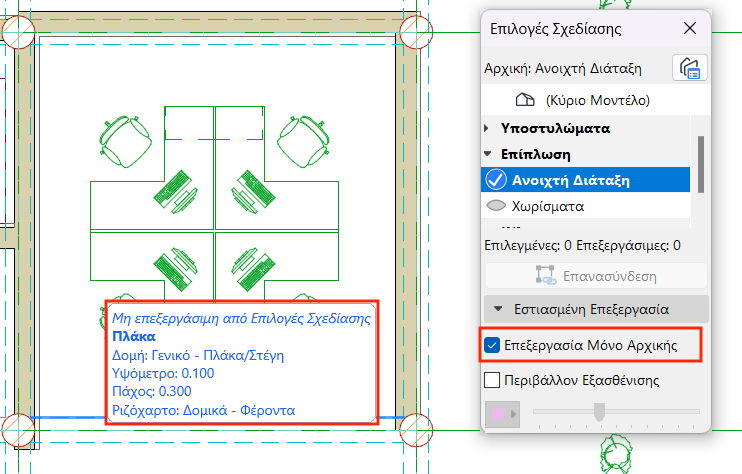Viewport: 742px width, 474px height.
Task: Click the top-right column circle in plan
Action: [x=416, y=32]
